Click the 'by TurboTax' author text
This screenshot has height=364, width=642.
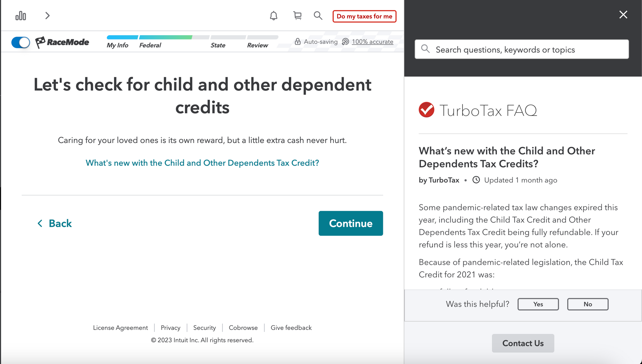pos(439,180)
